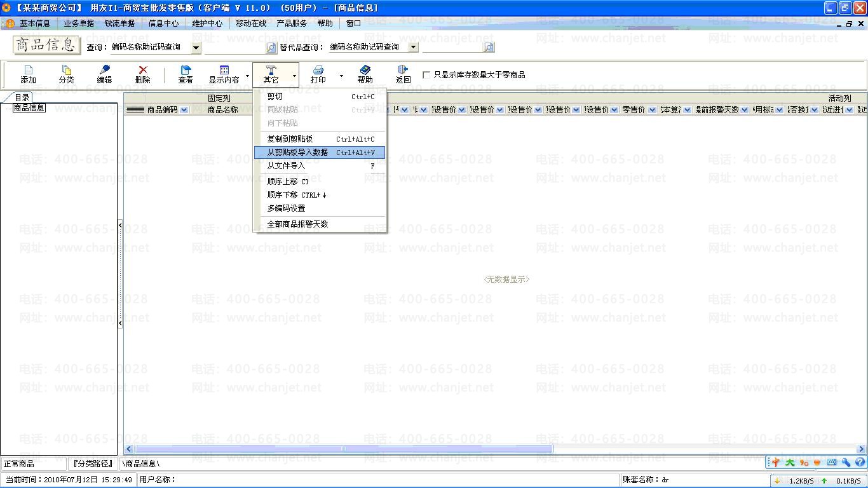The height and width of the screenshot is (488, 868).
Task: Click the 分类 (Category) toolbar icon
Action: 66,70
